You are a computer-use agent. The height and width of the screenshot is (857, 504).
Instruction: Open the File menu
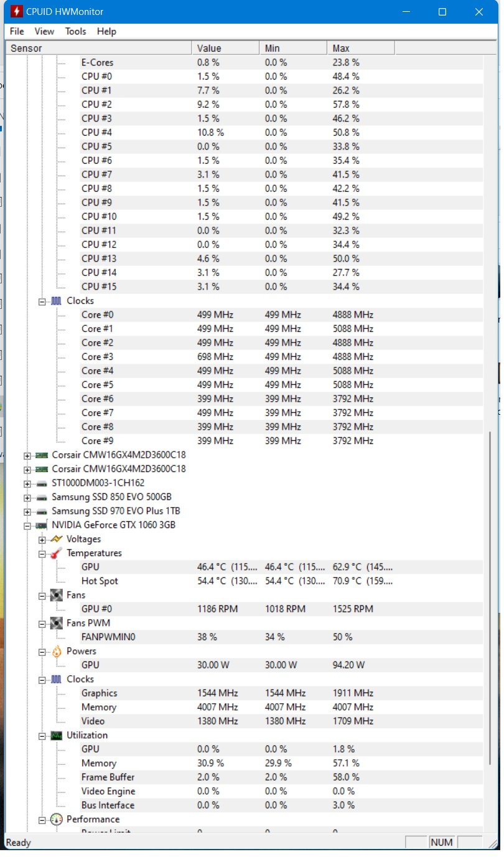[x=17, y=31]
